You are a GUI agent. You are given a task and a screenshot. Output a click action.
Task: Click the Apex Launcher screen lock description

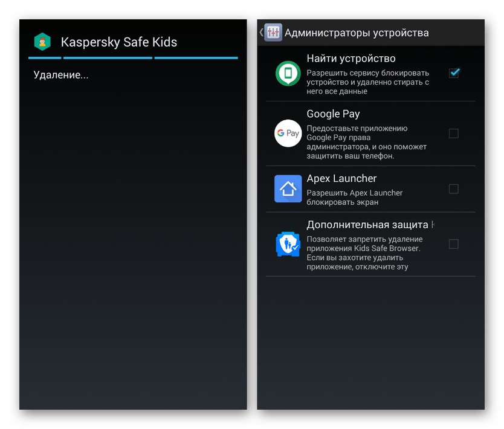pos(354,197)
